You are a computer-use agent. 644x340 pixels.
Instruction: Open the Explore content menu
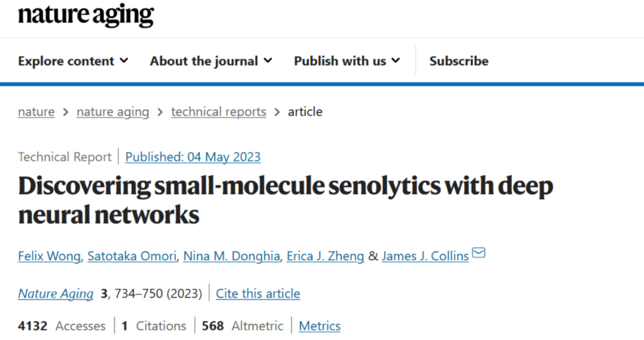tap(73, 61)
